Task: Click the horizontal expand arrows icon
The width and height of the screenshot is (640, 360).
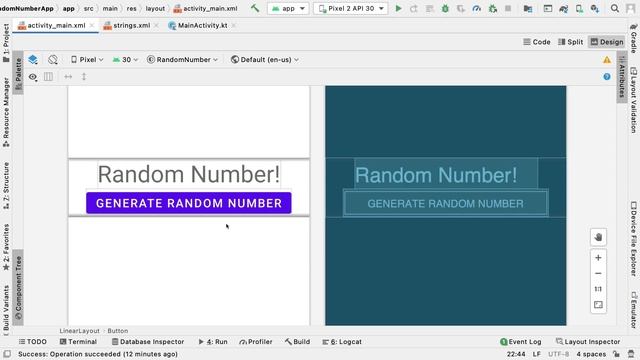Action: coord(68,76)
